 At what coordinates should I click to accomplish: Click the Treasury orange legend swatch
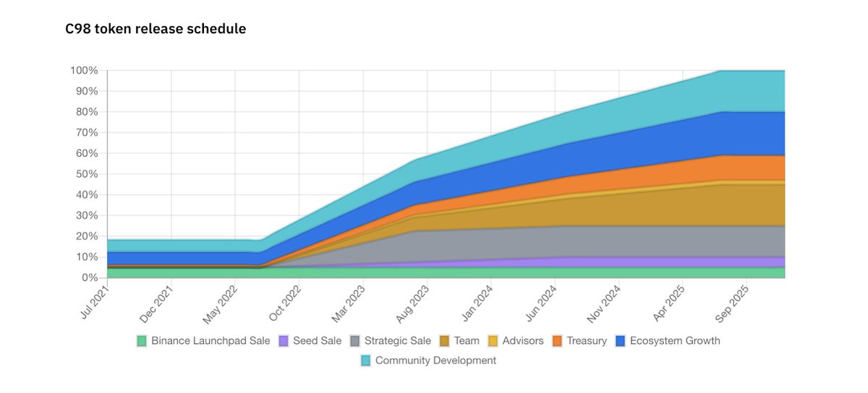(557, 340)
